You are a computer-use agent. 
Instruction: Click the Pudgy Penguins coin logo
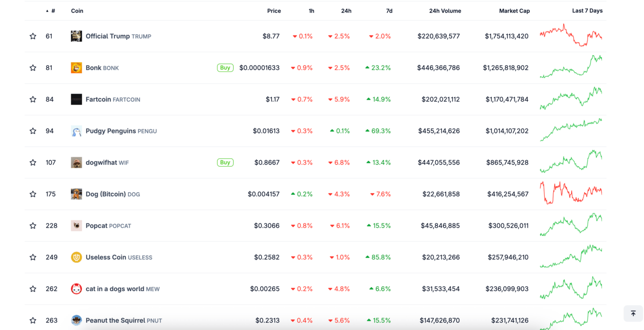(x=76, y=131)
